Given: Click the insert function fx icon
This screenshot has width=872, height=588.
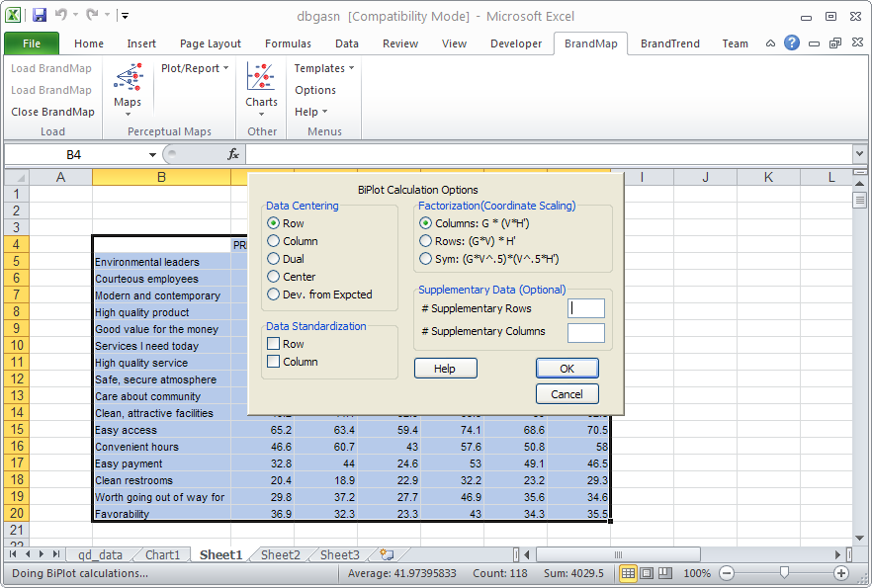Looking at the screenshot, I should coord(233,155).
